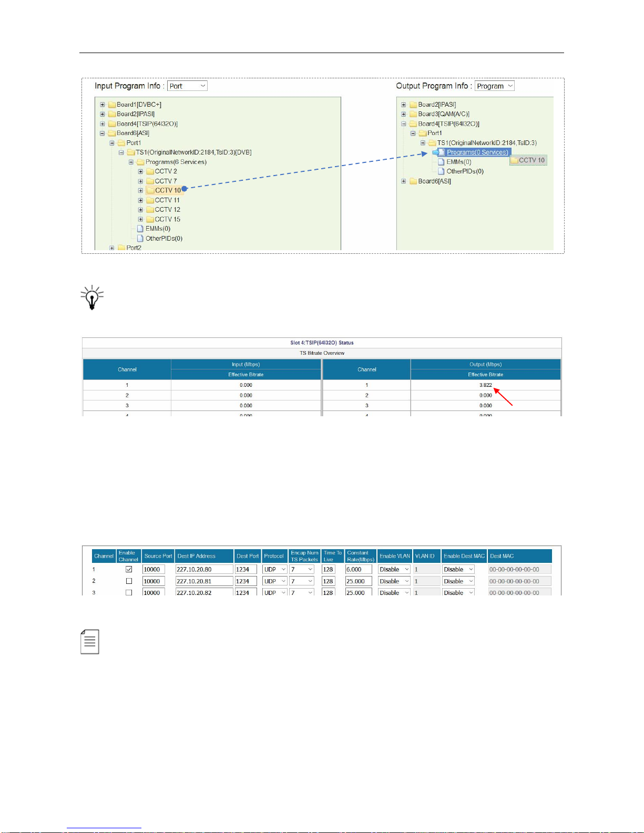
Task: Click the Slot 4:TSIP(64I32O) Status title
Action: (322, 343)
